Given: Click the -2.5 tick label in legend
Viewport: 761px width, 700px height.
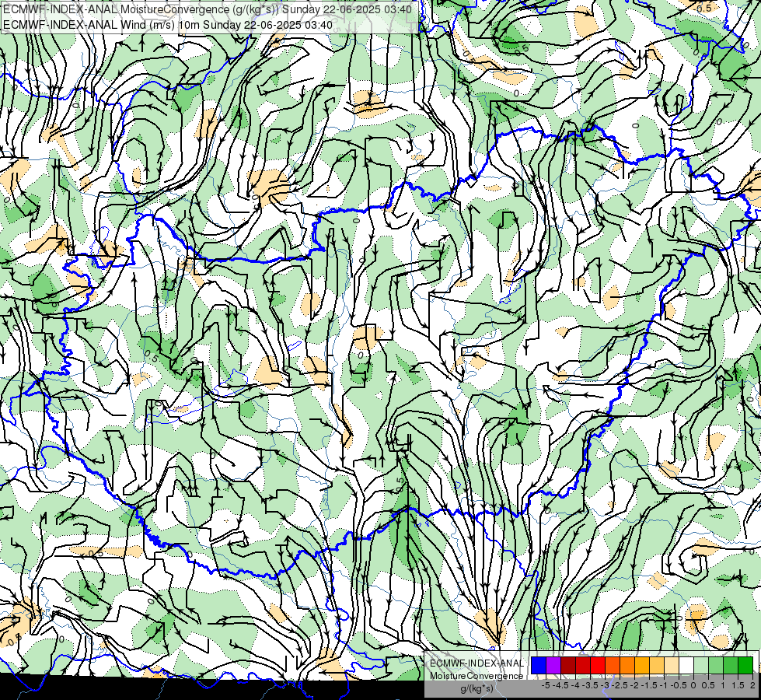Looking at the screenshot, I should [620, 685].
